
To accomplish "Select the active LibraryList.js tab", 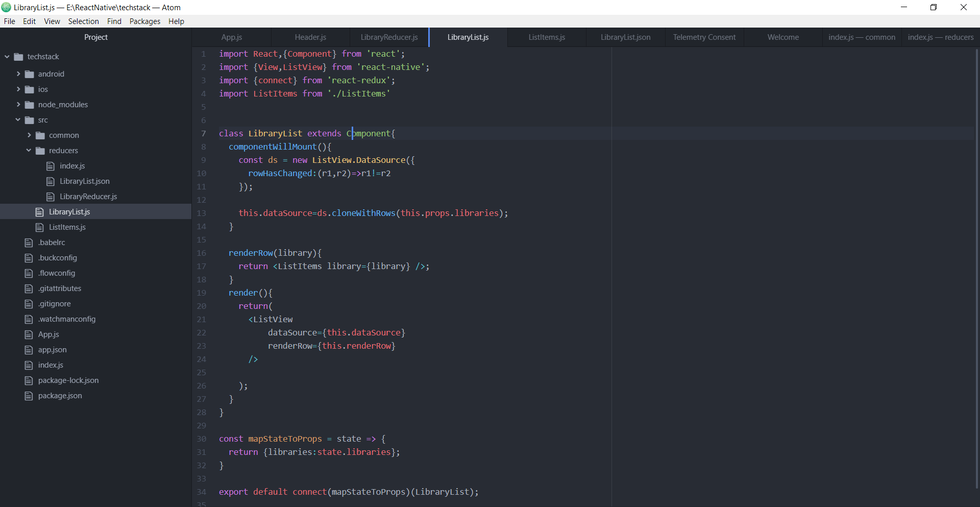I will pos(468,37).
